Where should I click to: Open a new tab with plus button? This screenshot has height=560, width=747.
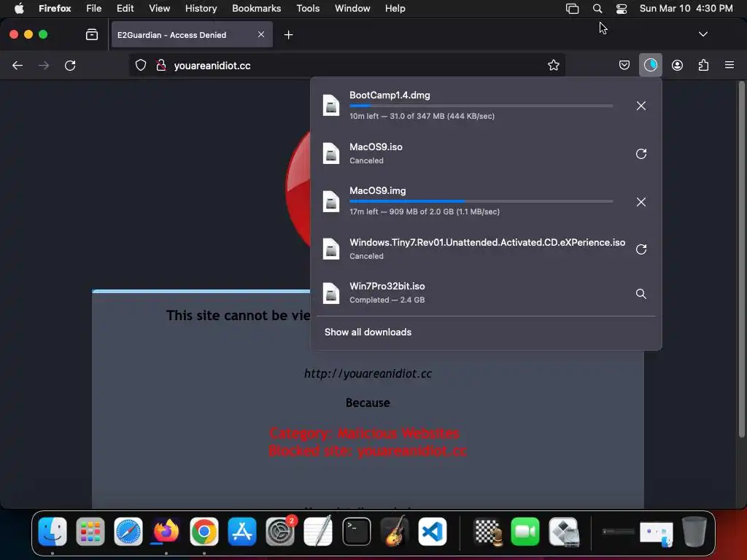[x=288, y=35]
